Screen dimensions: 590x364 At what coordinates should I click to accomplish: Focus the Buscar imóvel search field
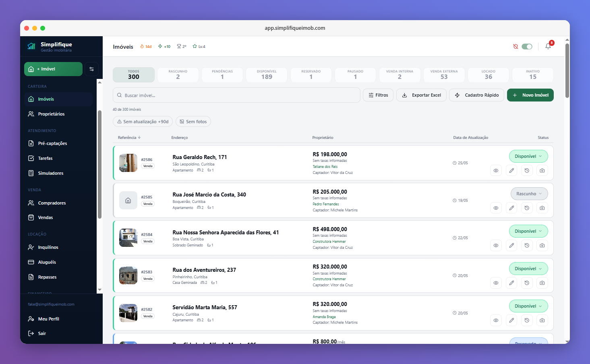[x=236, y=95]
